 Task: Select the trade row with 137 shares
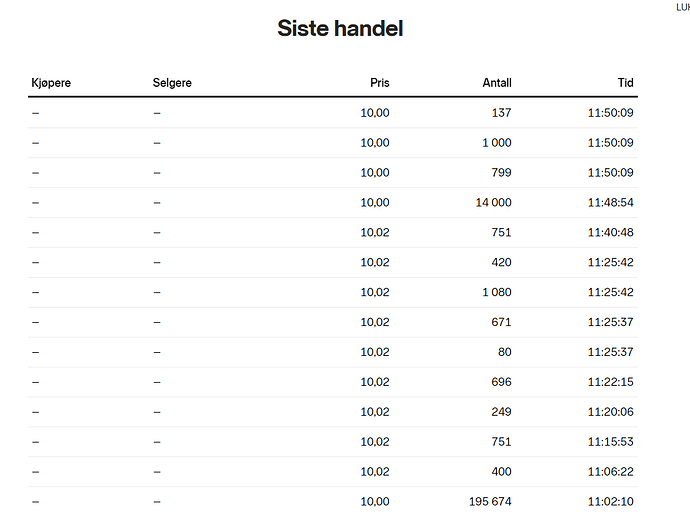[333, 113]
